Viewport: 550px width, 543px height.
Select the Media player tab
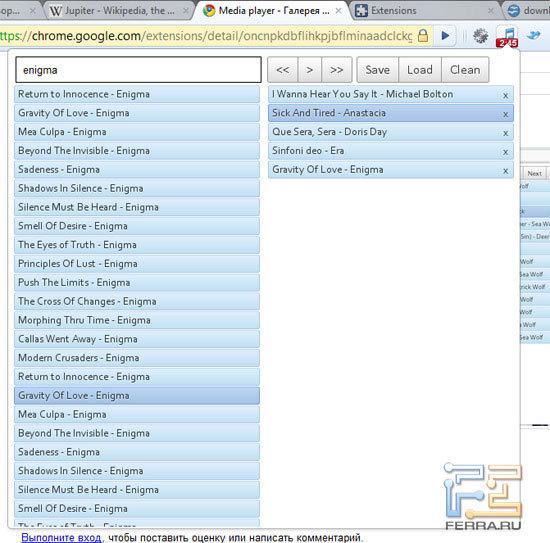click(274, 11)
